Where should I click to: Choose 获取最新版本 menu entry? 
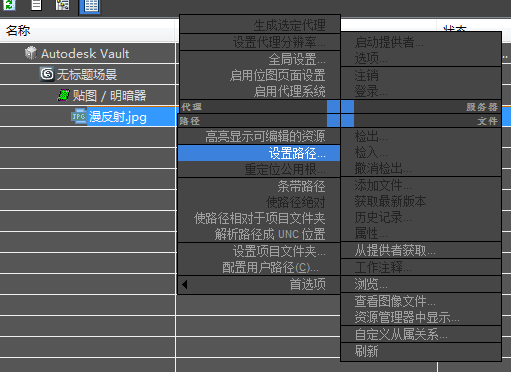[x=421, y=201]
